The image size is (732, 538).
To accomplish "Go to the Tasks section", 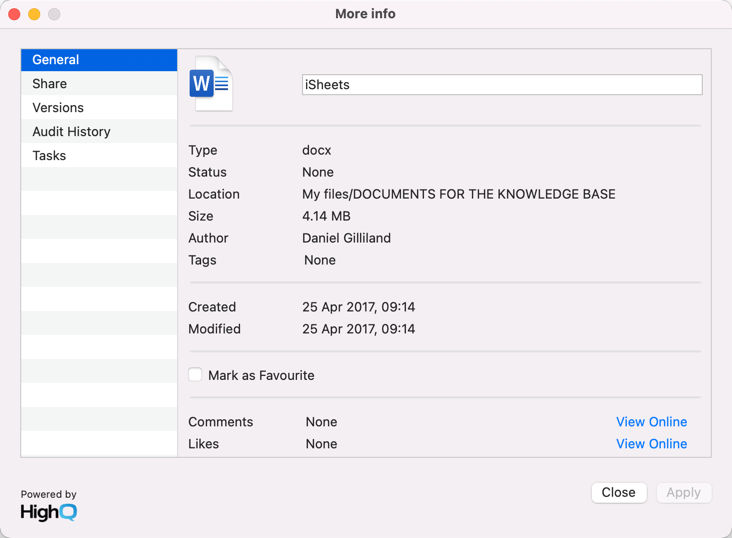I will pos(99,155).
